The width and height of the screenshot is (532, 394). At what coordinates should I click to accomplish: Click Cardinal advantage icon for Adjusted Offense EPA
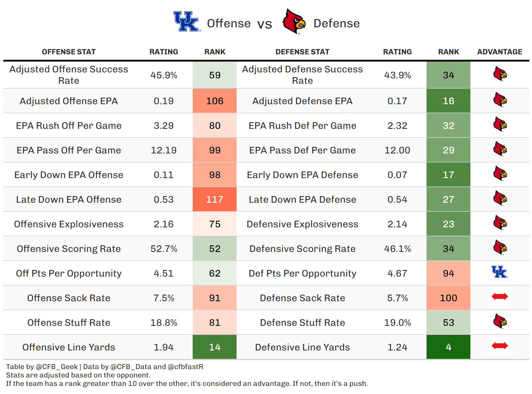click(x=500, y=100)
